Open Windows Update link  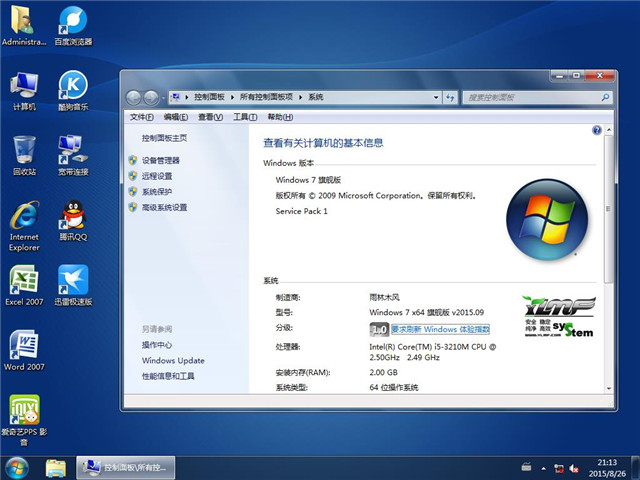coord(173,360)
